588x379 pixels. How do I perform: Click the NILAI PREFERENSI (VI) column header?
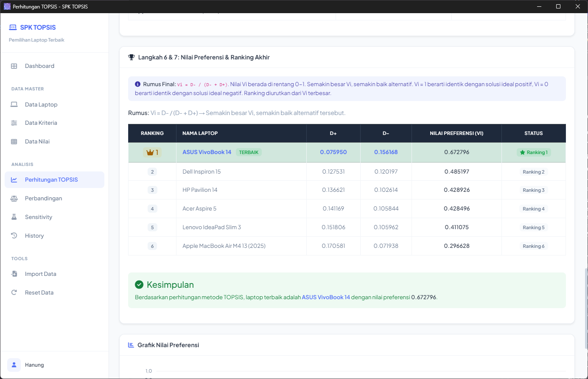[456, 133]
